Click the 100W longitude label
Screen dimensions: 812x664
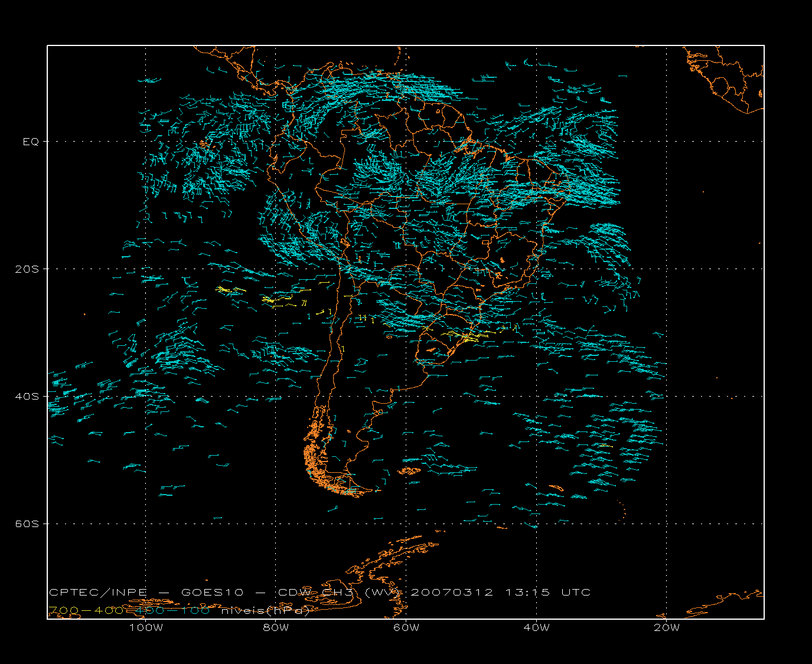tap(146, 628)
